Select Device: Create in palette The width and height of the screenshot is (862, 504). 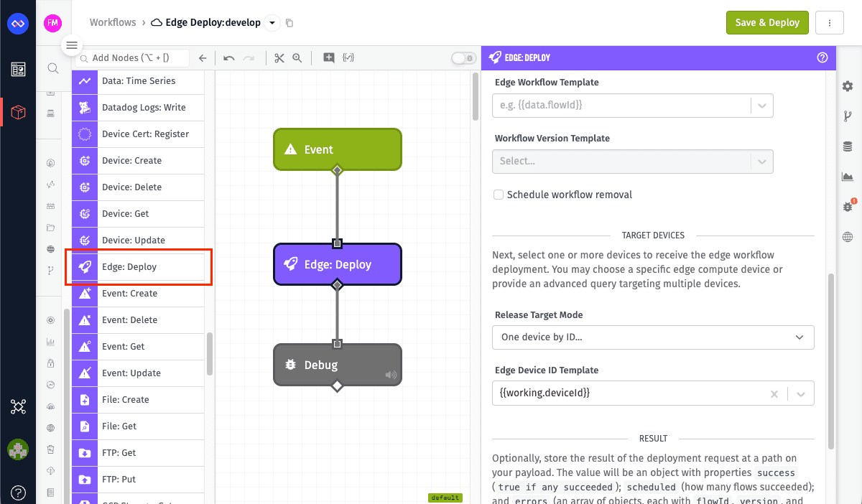click(138, 161)
